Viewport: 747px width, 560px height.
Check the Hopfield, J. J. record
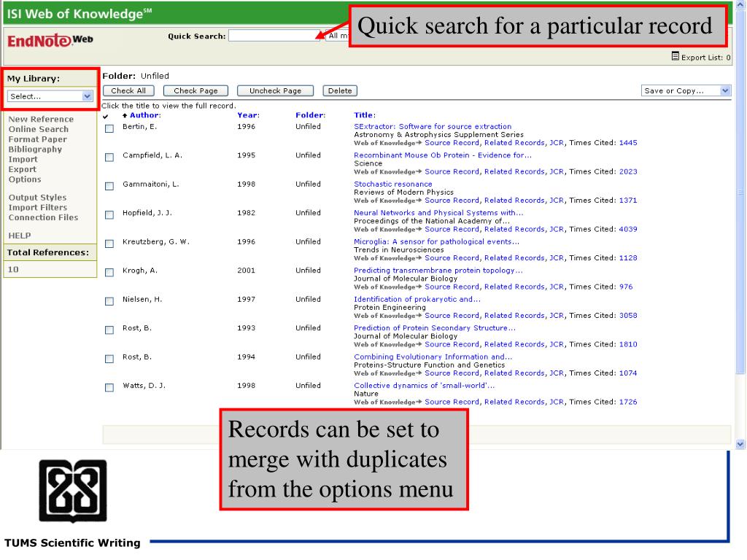tap(109, 215)
